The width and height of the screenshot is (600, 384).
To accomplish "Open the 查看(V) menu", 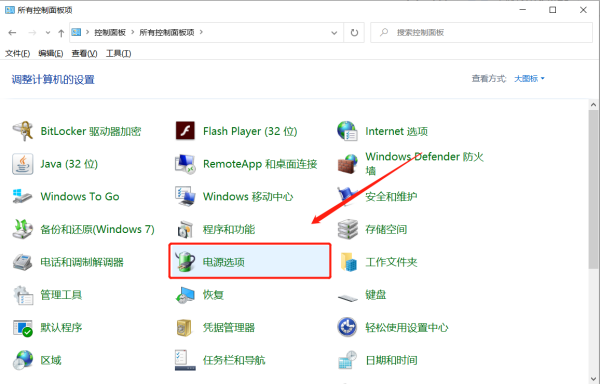I will [x=85, y=54].
